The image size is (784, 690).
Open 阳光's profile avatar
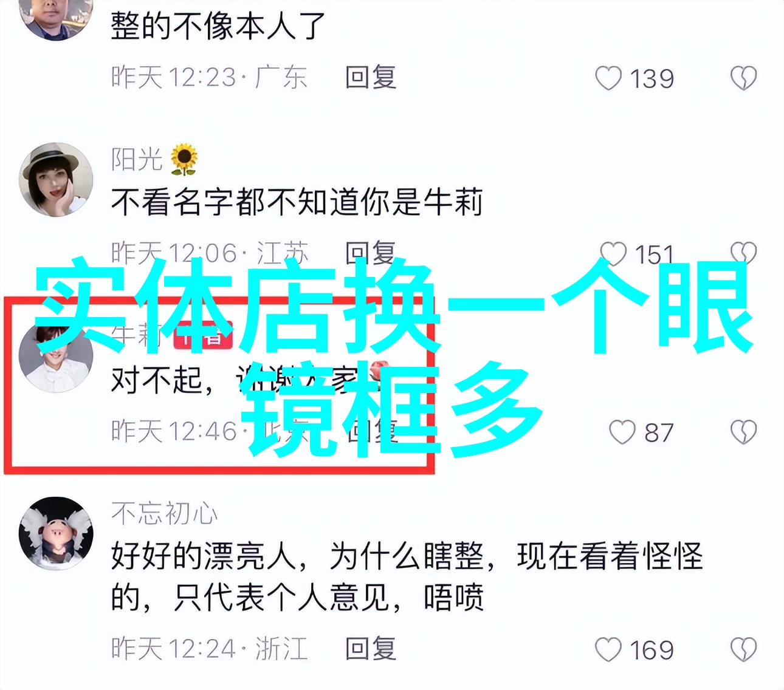point(56,180)
